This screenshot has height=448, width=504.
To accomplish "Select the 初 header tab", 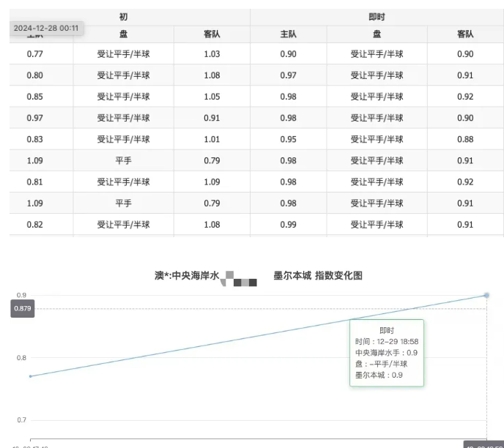I will click(123, 17).
